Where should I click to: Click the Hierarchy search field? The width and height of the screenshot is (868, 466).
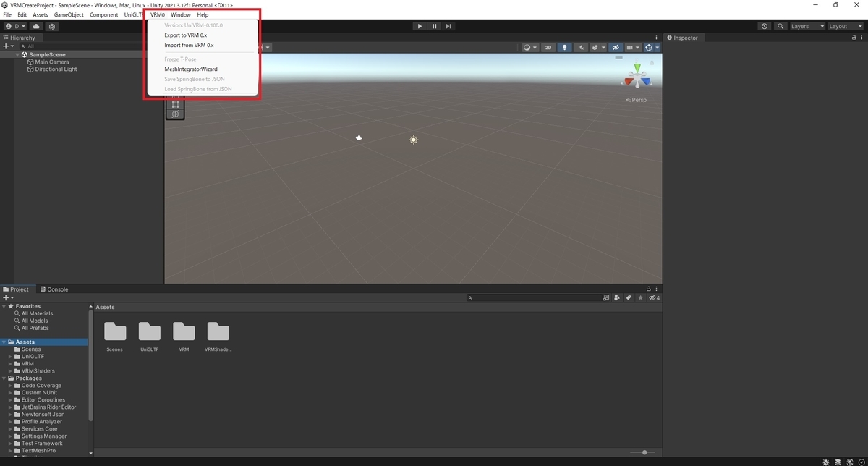83,46
